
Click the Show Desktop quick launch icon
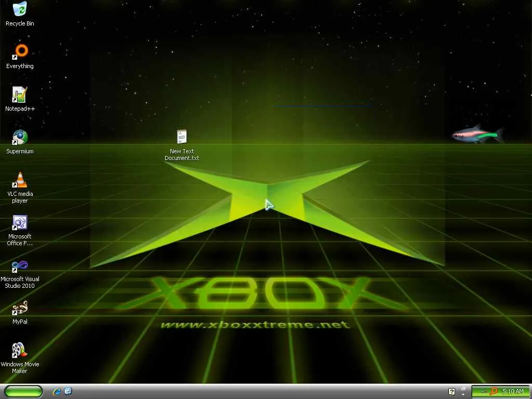coord(68,391)
